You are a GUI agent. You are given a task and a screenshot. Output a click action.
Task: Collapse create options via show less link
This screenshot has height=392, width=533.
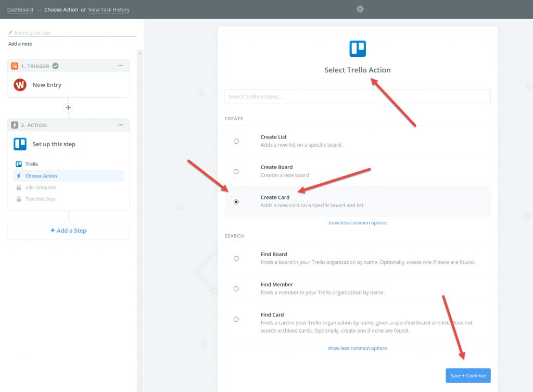pyautogui.click(x=358, y=223)
